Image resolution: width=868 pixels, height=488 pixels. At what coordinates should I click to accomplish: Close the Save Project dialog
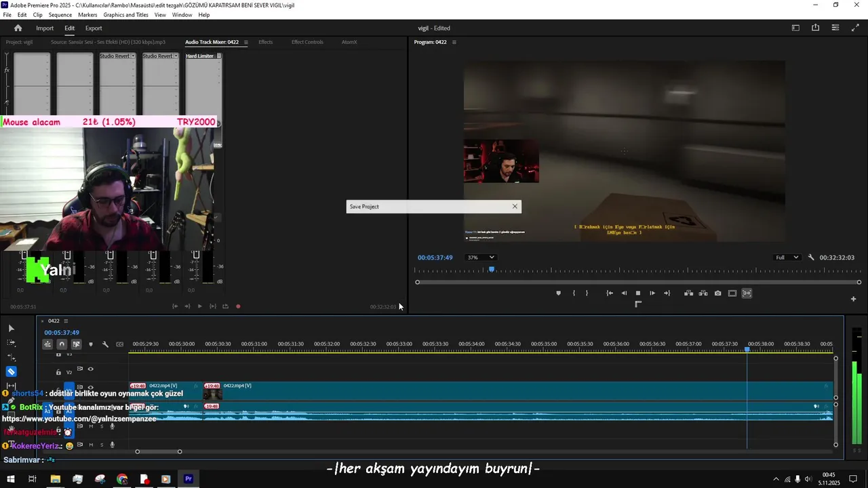coord(515,206)
